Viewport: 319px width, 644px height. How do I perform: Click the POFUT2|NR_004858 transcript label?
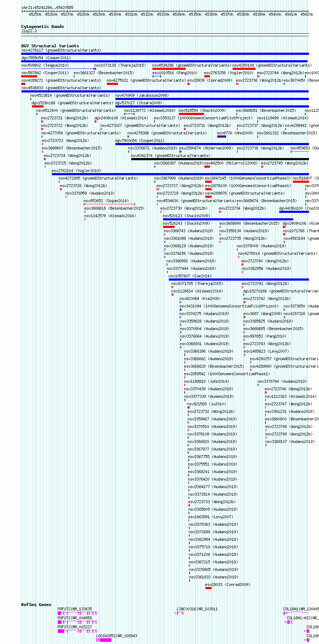pos(75,618)
